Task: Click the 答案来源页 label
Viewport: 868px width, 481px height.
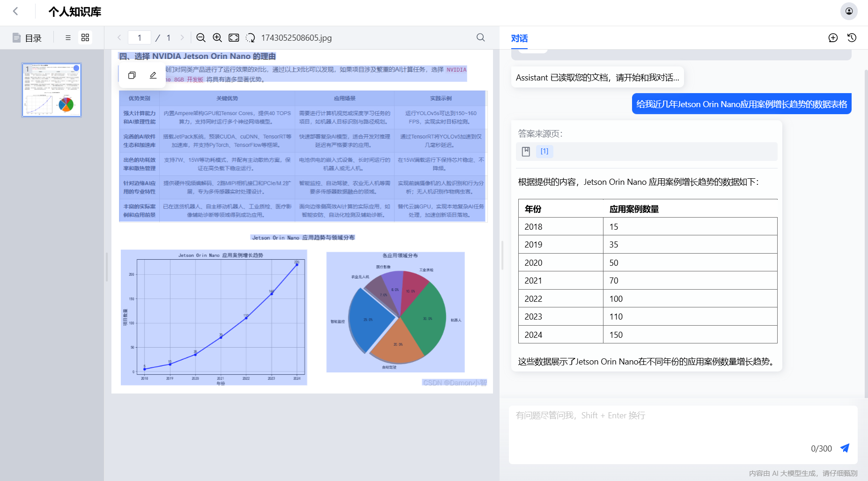Action: (x=540, y=133)
